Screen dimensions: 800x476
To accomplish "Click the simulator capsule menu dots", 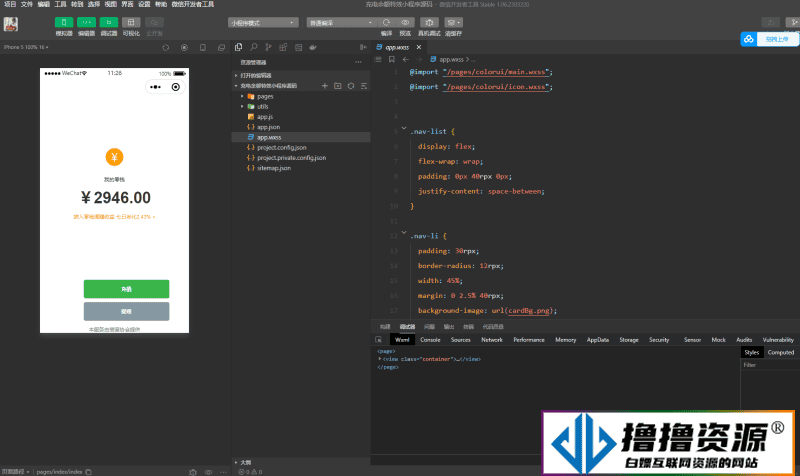I will 156,87.
